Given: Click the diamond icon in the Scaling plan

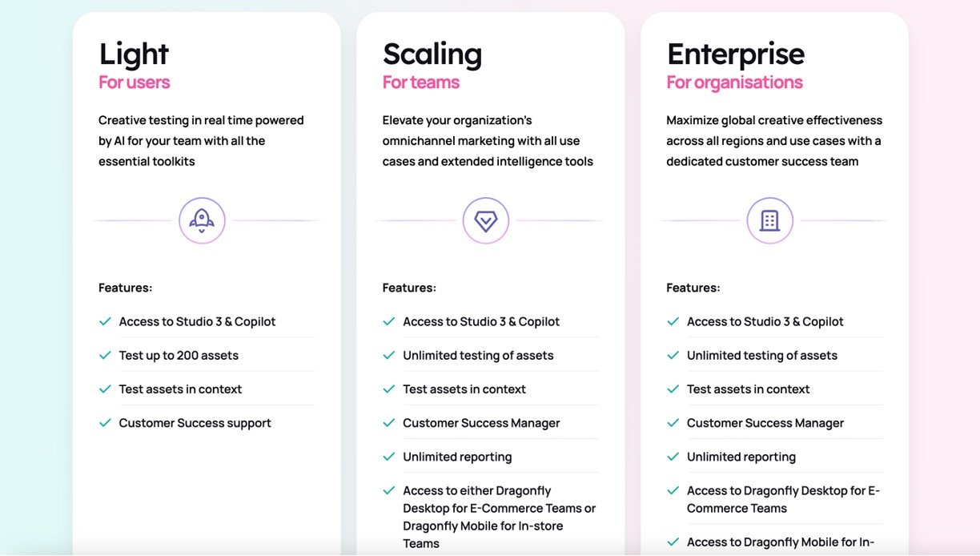Looking at the screenshot, I should (x=486, y=220).
